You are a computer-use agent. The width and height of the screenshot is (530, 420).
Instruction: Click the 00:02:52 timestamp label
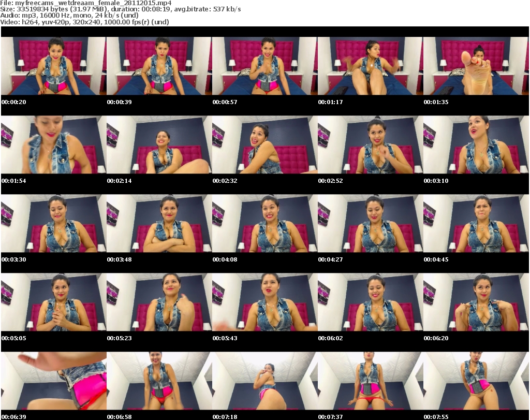(x=330, y=181)
